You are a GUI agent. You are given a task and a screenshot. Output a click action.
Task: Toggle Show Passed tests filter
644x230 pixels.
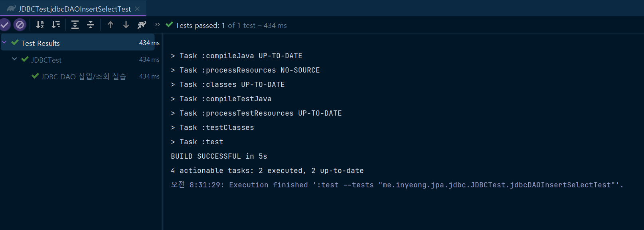click(5, 25)
